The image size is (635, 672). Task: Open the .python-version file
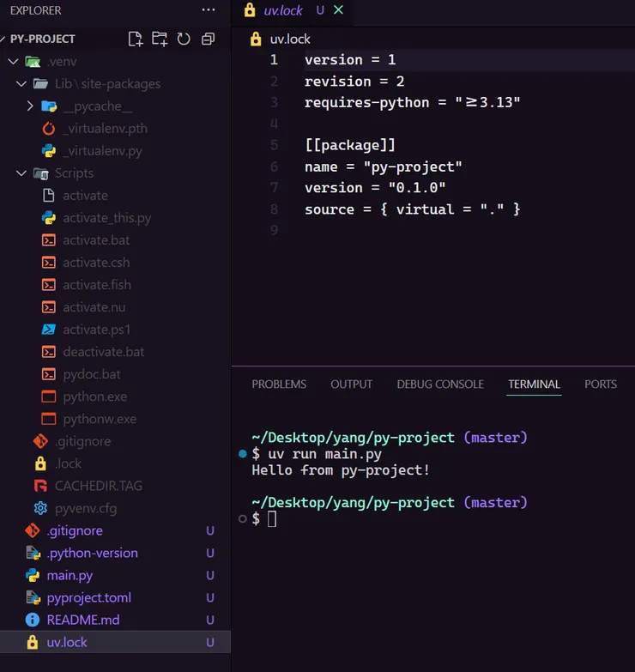[x=92, y=553]
